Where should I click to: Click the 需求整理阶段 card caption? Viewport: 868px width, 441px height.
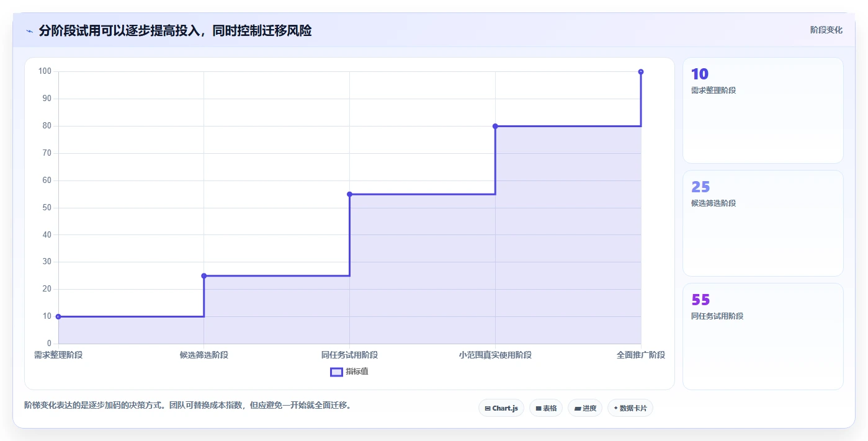714,91
